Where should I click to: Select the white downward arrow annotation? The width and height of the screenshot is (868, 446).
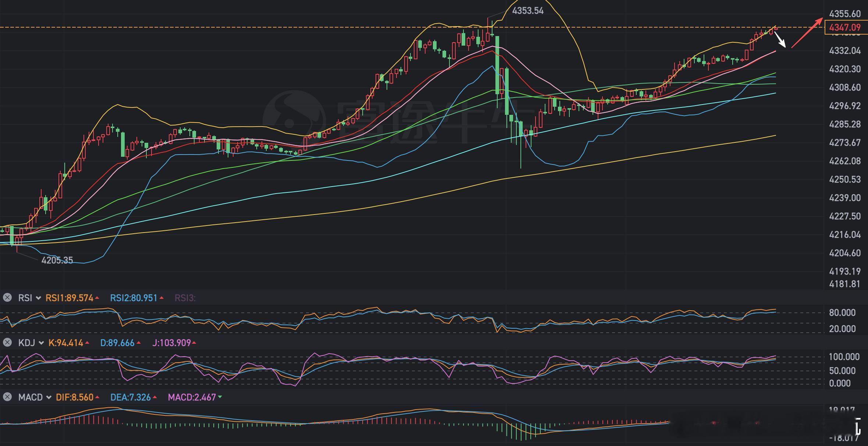click(x=780, y=40)
